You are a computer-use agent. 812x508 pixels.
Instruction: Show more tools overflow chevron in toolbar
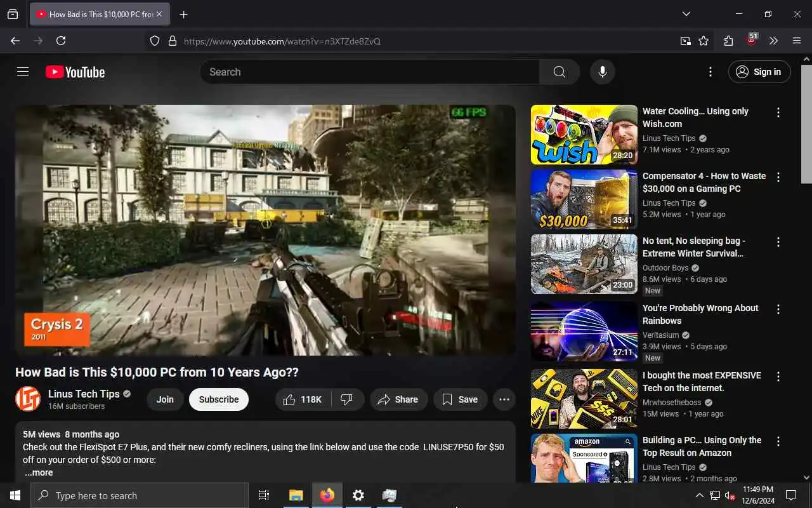pyautogui.click(x=774, y=41)
